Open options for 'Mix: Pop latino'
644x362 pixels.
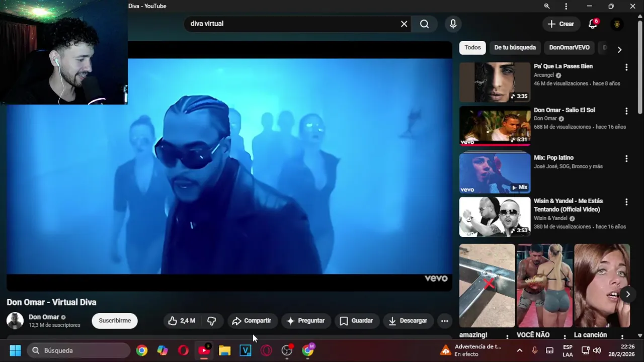pos(626,158)
